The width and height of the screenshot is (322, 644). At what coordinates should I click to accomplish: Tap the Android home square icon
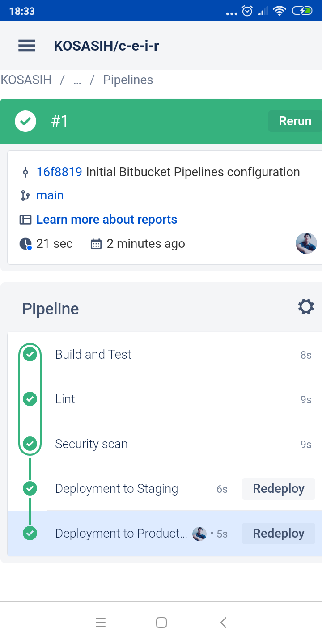coord(161,622)
